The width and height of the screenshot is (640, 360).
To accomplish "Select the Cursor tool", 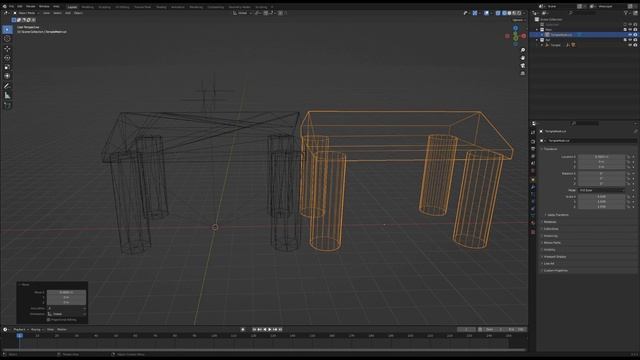I will click(7, 39).
